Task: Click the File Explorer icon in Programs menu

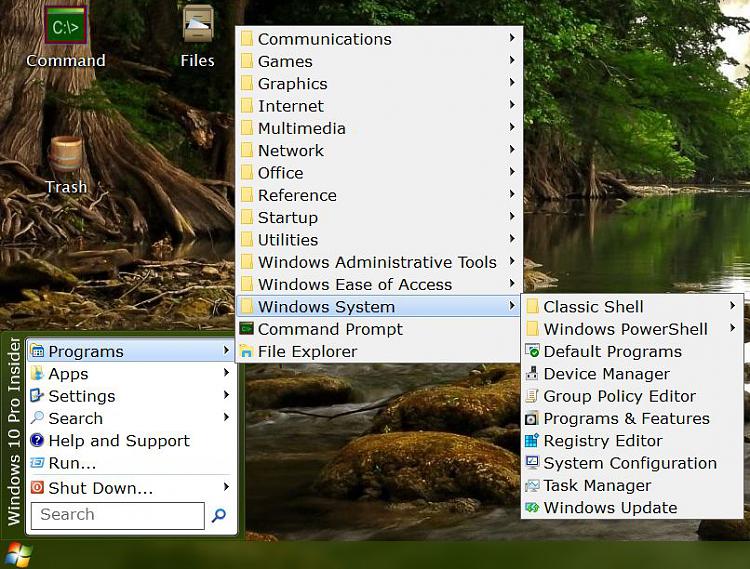Action: pyautogui.click(x=247, y=351)
